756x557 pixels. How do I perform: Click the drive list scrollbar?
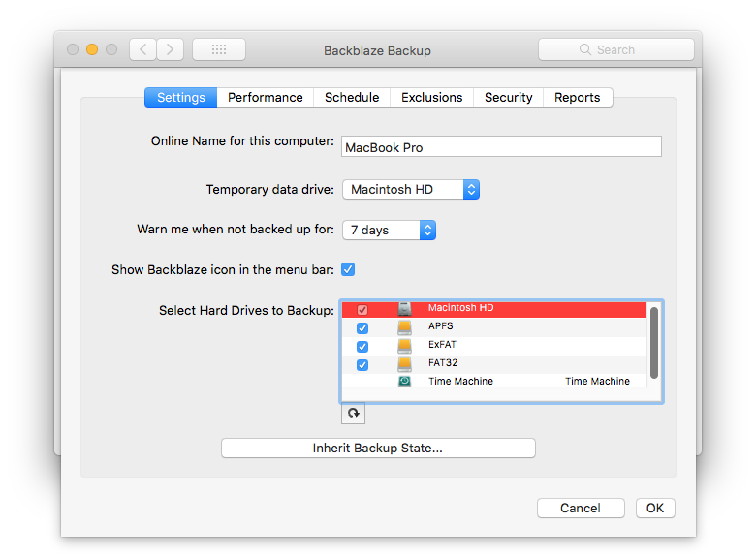(x=654, y=343)
